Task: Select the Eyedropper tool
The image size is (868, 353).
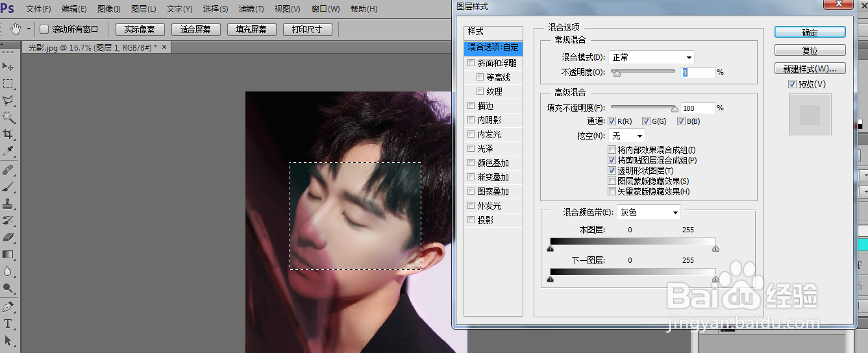Action: [8, 151]
